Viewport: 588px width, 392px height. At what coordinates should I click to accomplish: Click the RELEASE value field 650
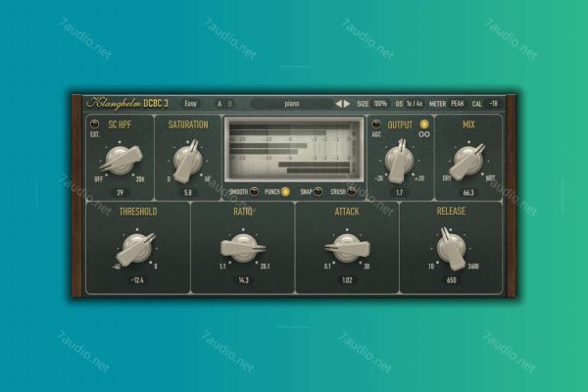(452, 280)
